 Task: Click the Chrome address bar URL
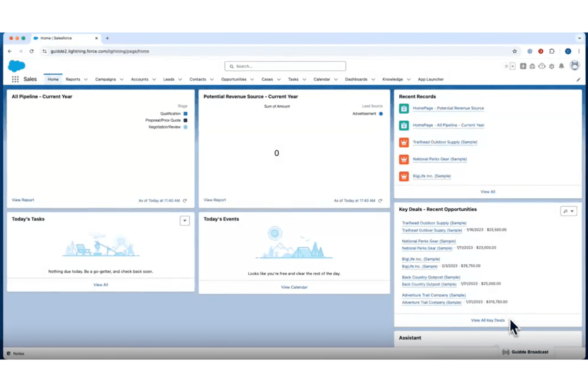(x=100, y=51)
